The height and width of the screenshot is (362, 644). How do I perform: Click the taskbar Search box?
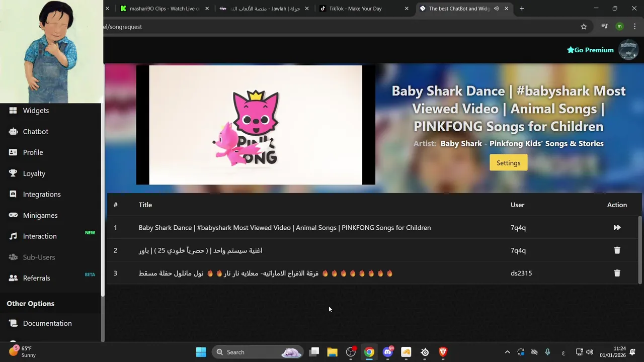258,352
